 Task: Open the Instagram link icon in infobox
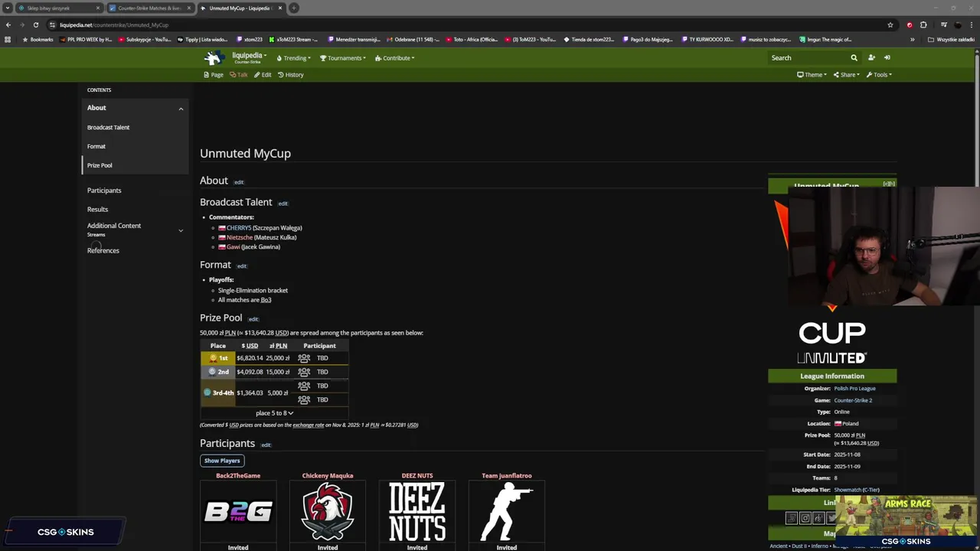click(805, 518)
